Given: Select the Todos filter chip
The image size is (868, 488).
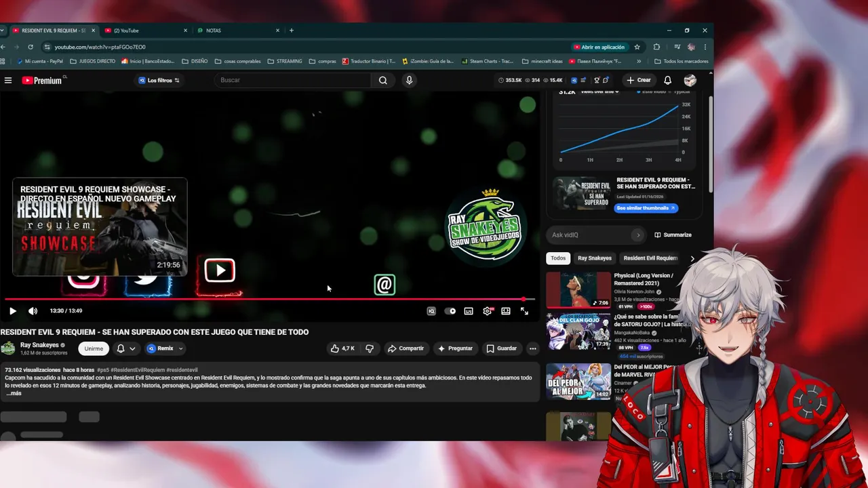Looking at the screenshot, I should tap(558, 258).
